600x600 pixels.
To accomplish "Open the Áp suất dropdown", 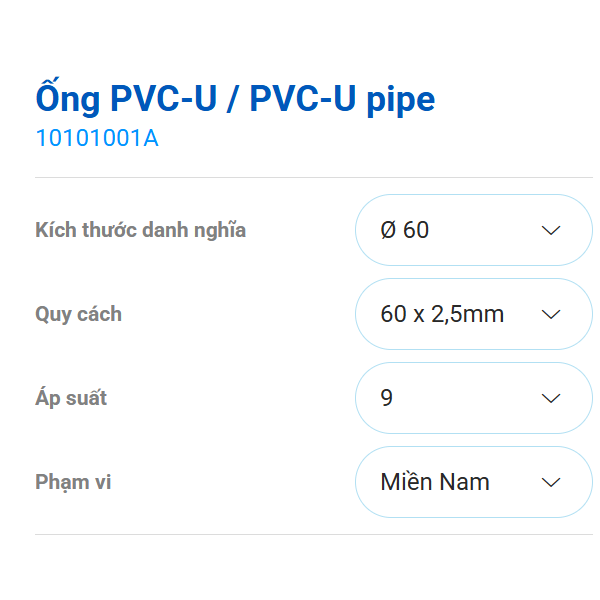I will [x=473, y=398].
